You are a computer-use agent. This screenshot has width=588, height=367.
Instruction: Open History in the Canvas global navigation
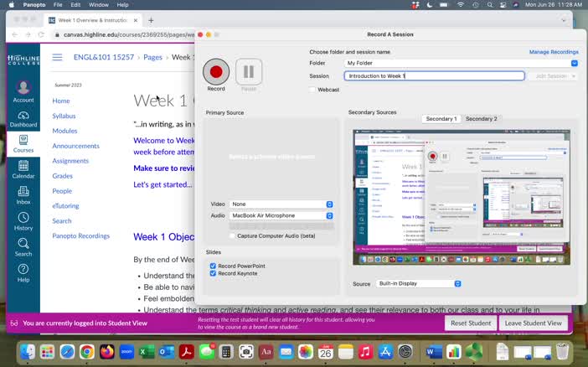(23, 221)
